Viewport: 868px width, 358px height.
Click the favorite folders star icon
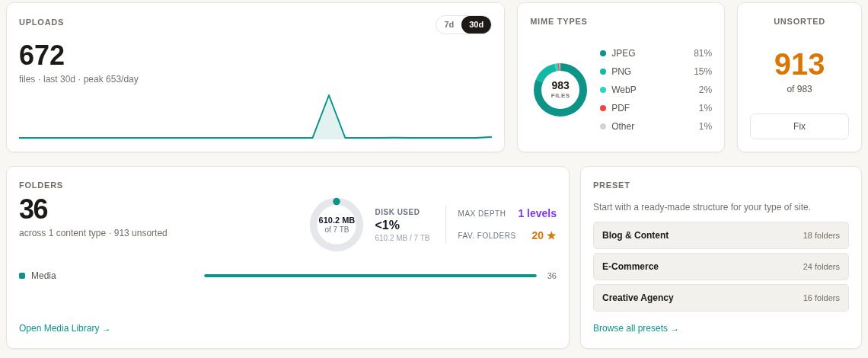click(551, 235)
